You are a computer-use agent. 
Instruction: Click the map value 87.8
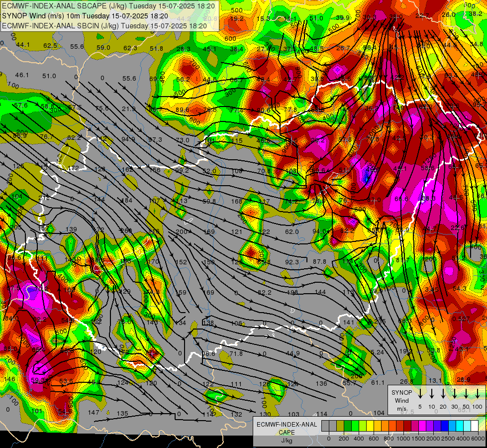pos(319,262)
